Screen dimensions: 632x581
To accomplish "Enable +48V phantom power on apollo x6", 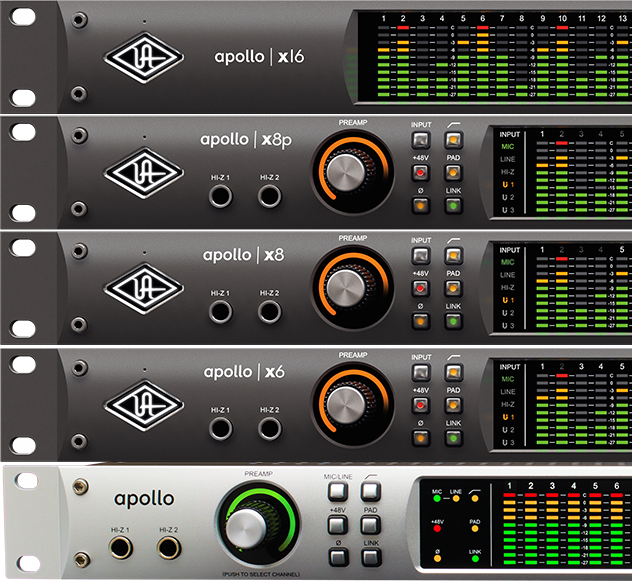I will (420, 405).
